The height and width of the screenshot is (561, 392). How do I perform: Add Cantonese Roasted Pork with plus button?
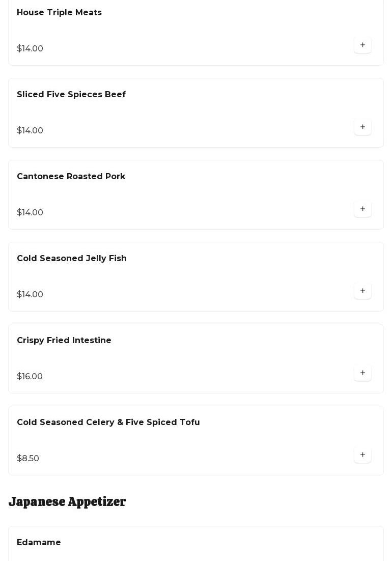[362, 209]
